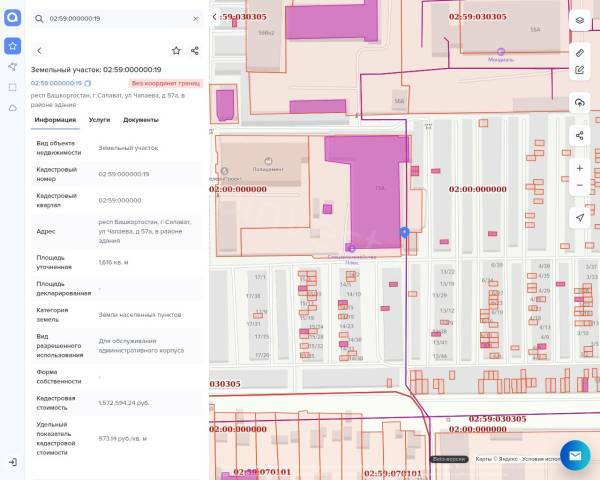This screenshot has height=480, width=600.
Task: Open the map layers panel
Action: point(580,20)
